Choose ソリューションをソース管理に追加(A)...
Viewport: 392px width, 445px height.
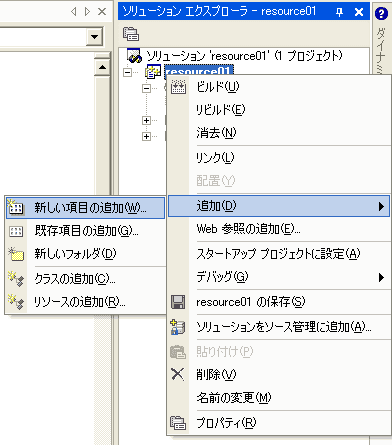coord(279,327)
